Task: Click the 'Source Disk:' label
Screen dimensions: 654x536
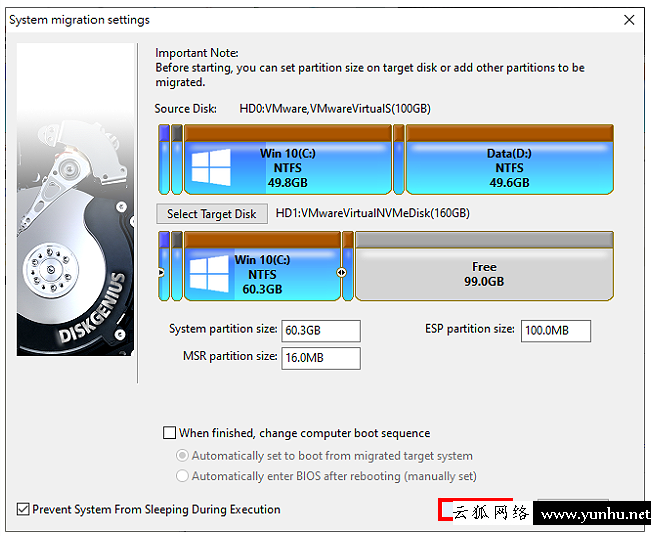Action: [x=185, y=109]
